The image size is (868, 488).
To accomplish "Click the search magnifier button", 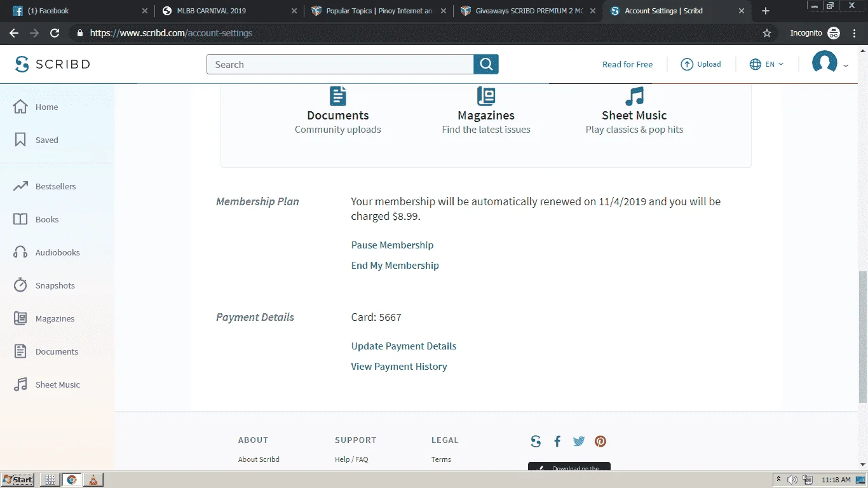I will 486,64.
